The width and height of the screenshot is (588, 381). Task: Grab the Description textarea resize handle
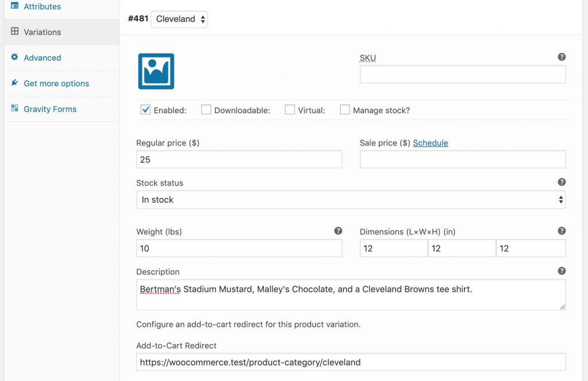(x=562, y=307)
